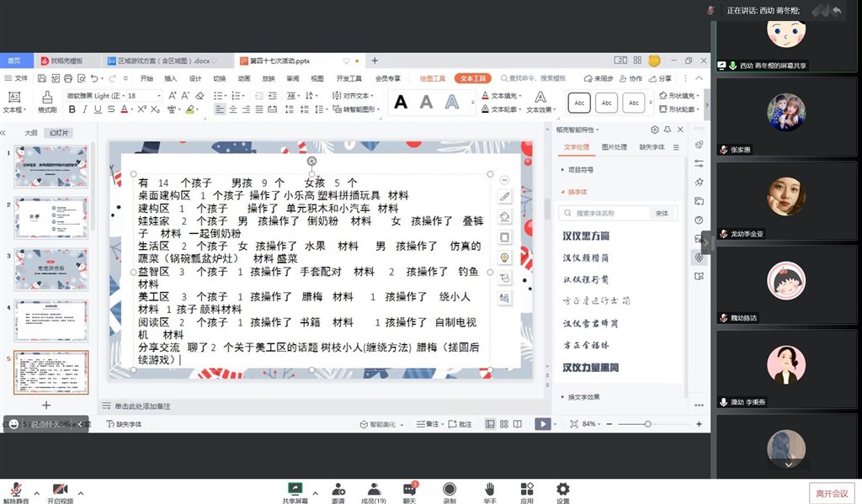Screen dimensions: 862x504
Task: Click the 分享 share button
Action: pyautogui.click(x=660, y=78)
